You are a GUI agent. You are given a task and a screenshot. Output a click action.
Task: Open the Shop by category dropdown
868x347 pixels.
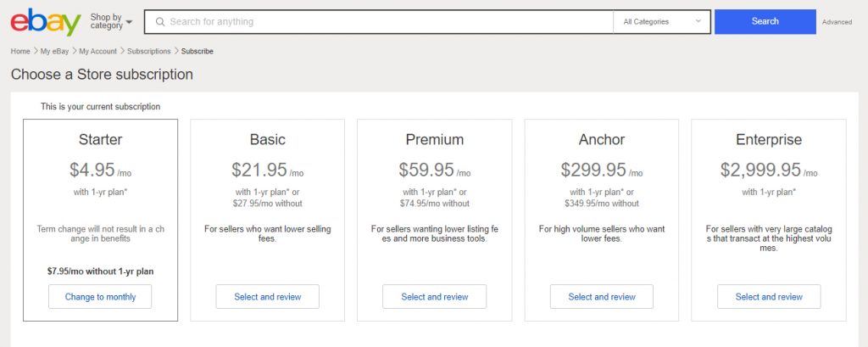coord(111,21)
